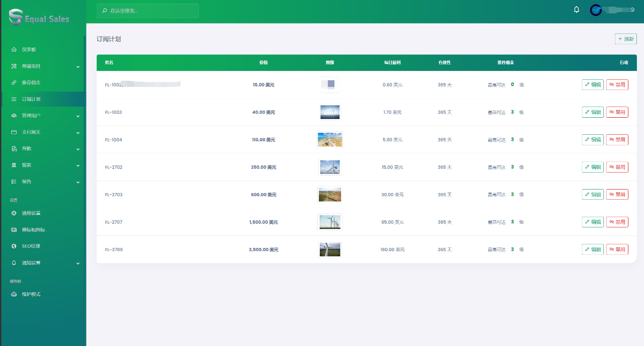
Task: Expand the 报告 submenu chevron
Action: [78, 182]
